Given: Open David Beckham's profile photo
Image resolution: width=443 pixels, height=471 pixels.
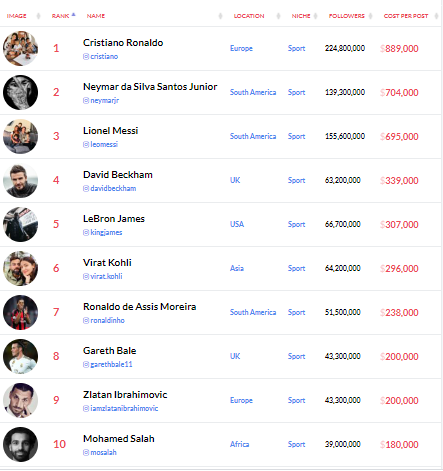Looking at the screenshot, I should tap(20, 180).
